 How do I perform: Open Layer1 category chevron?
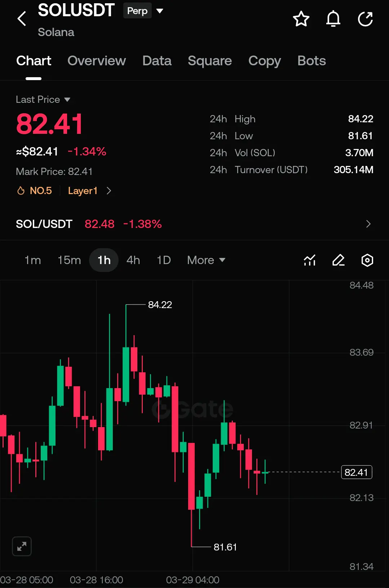click(109, 190)
